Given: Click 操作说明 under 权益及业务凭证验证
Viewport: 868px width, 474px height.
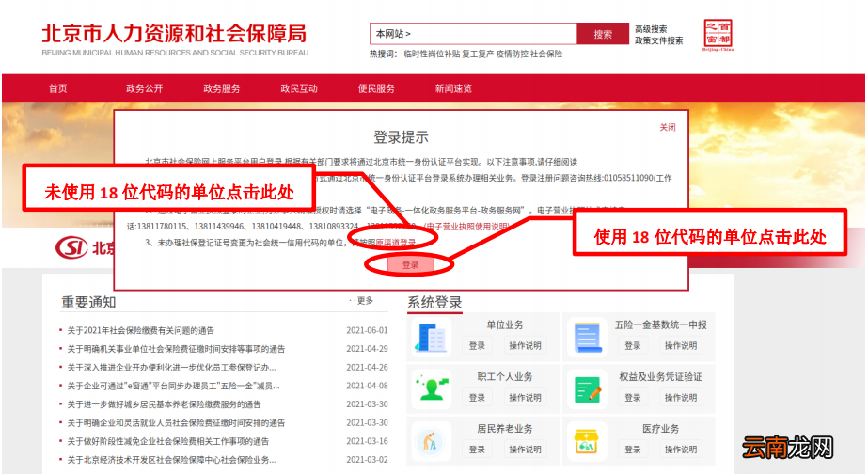Looking at the screenshot, I should tap(681, 398).
